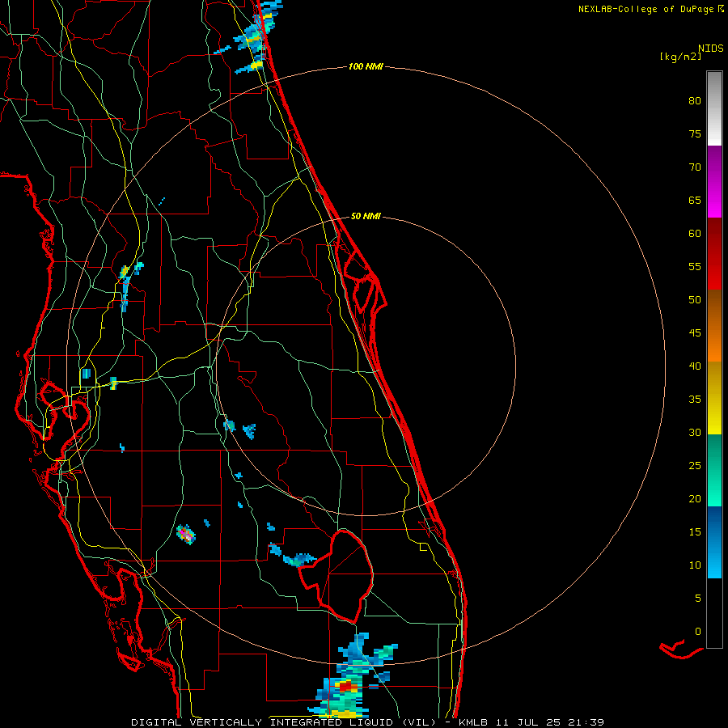Pick the blue segment of the color scale
This screenshot has height=728, width=728.
714,542
